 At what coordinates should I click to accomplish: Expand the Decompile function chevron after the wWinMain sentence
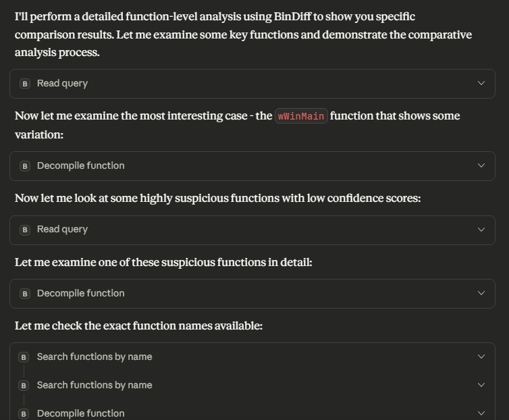click(x=481, y=166)
